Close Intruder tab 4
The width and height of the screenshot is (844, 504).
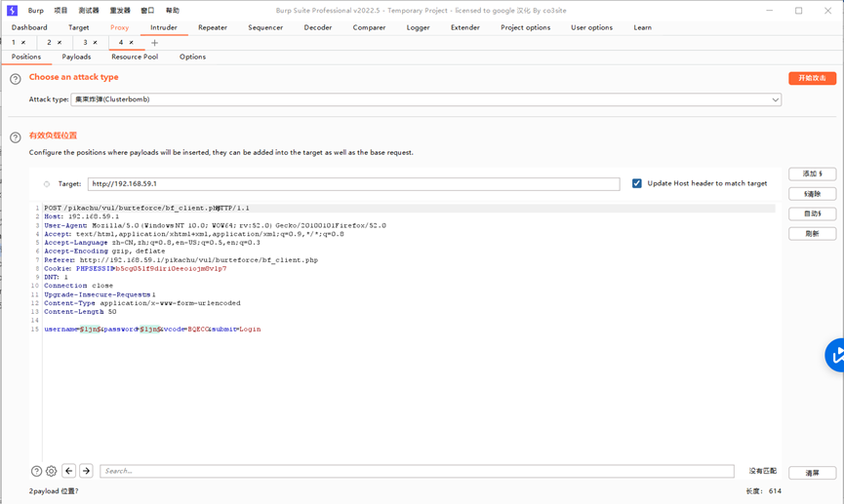[132, 43]
